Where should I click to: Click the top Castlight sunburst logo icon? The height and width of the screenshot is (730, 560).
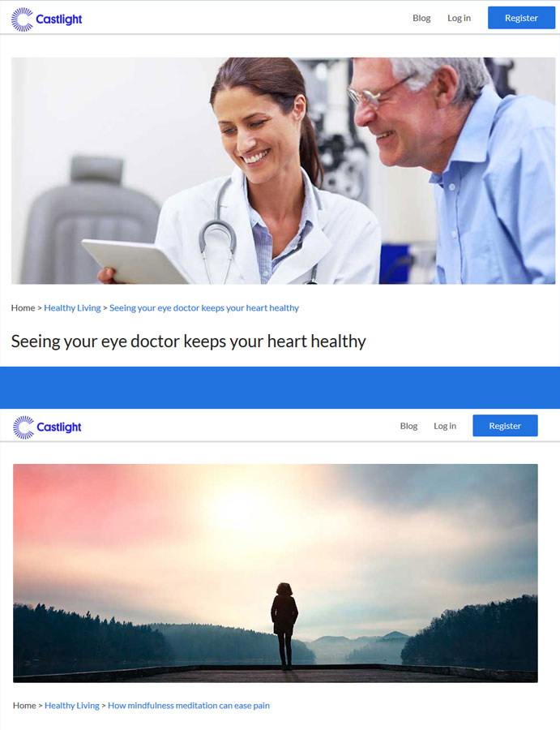tap(22, 19)
